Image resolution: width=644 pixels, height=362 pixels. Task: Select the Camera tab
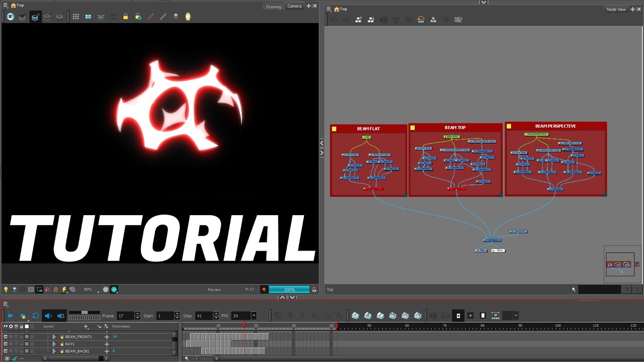click(294, 6)
